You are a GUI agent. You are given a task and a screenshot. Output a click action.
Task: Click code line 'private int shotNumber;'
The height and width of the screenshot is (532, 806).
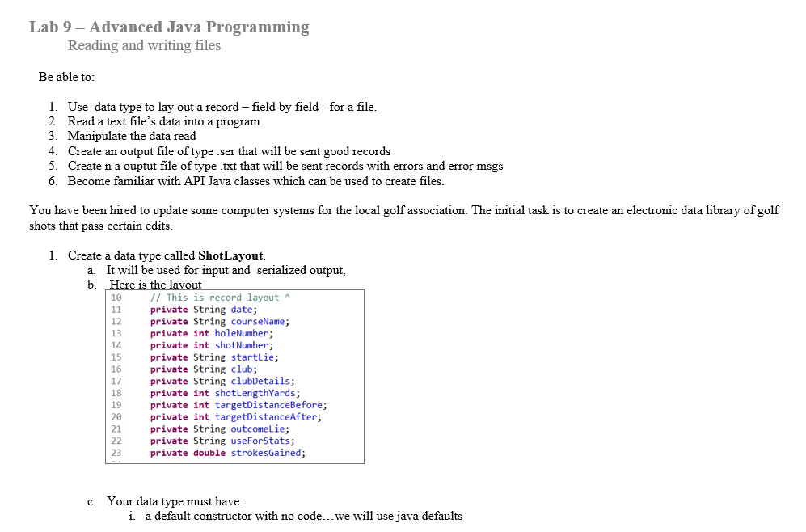(212, 345)
